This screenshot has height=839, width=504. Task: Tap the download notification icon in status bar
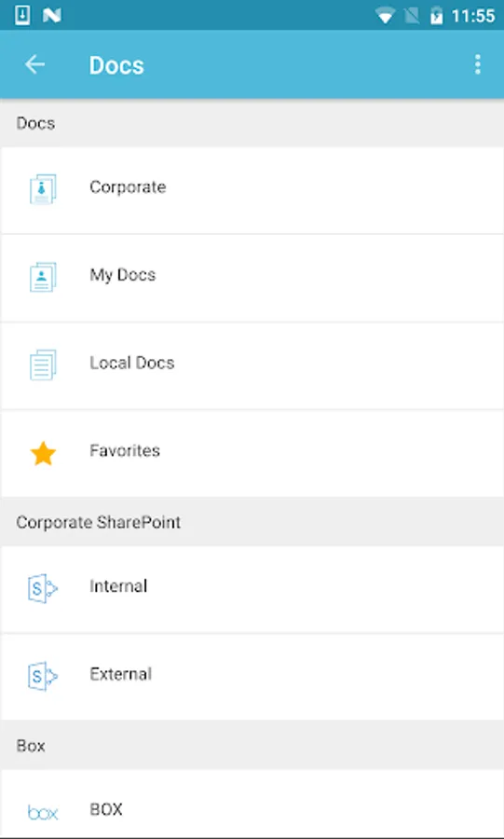[x=22, y=16]
